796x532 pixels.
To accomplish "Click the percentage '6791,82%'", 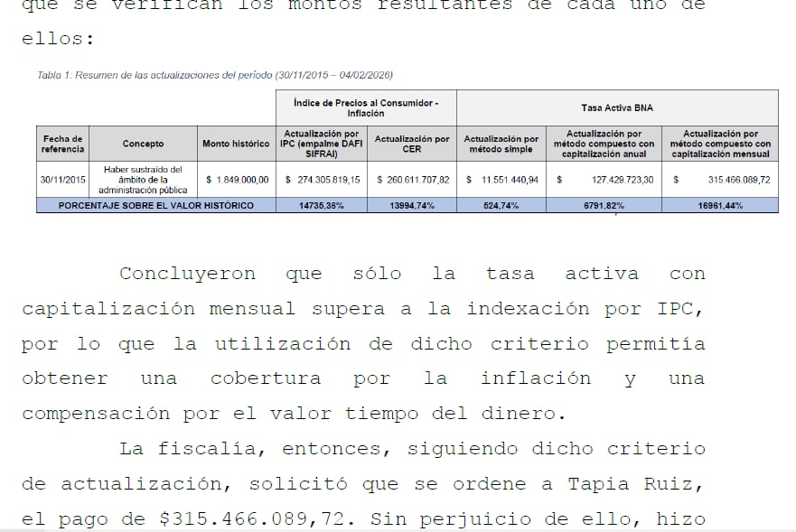I will point(604,206).
